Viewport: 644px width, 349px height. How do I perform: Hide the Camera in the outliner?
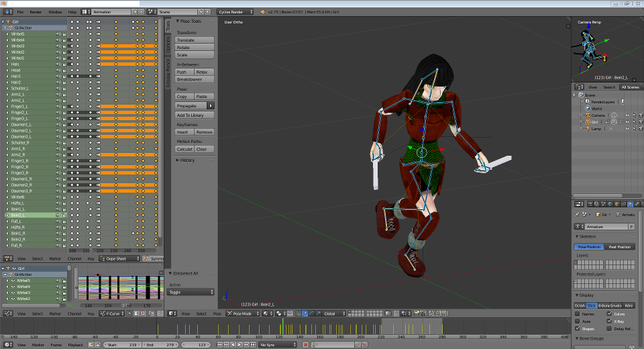pyautogui.click(x=627, y=115)
